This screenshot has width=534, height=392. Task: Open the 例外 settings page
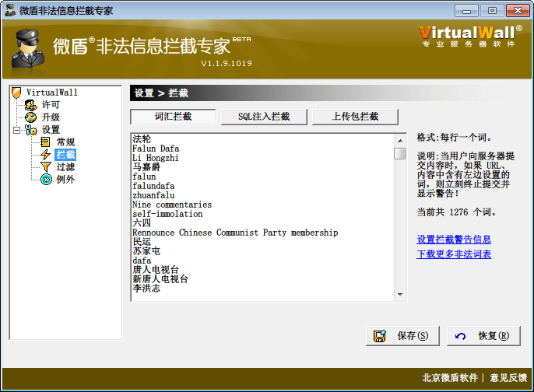(65, 180)
